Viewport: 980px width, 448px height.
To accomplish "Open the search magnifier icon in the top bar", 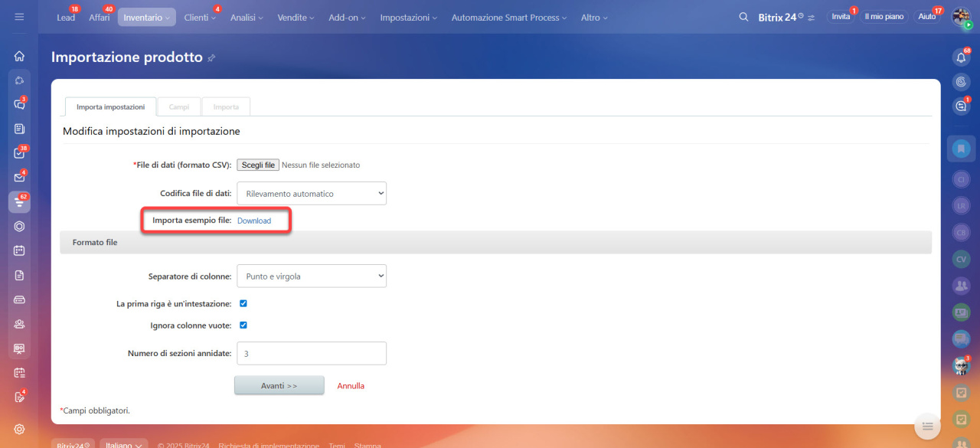I will [743, 17].
